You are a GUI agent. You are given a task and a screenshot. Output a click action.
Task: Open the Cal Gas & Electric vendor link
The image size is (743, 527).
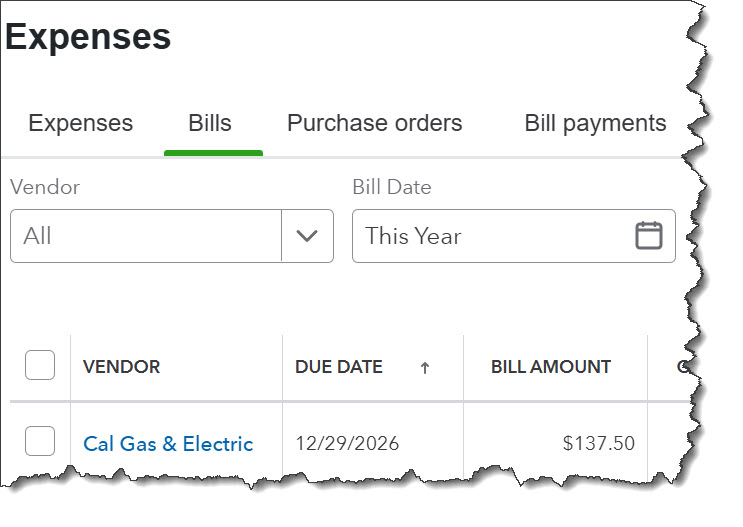click(168, 443)
